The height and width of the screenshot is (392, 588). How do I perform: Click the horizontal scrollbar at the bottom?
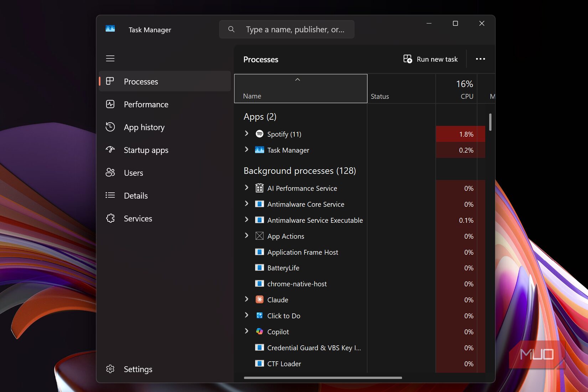click(323, 377)
